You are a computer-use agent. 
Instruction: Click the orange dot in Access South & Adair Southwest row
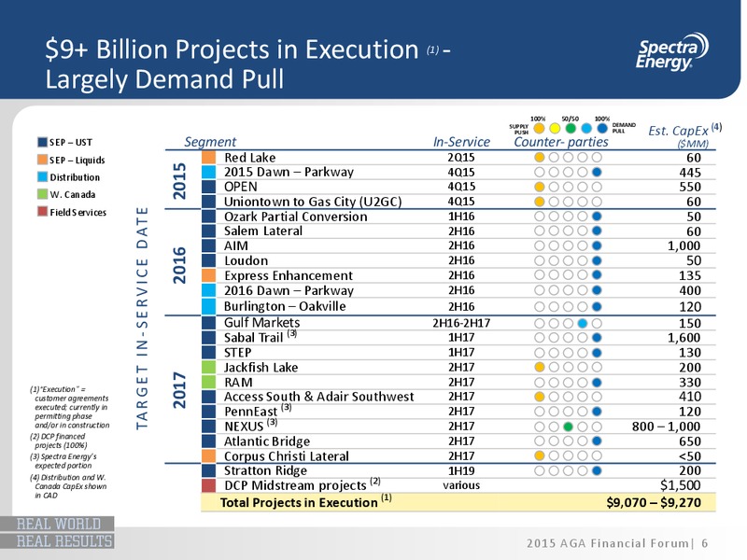pyautogui.click(x=540, y=397)
